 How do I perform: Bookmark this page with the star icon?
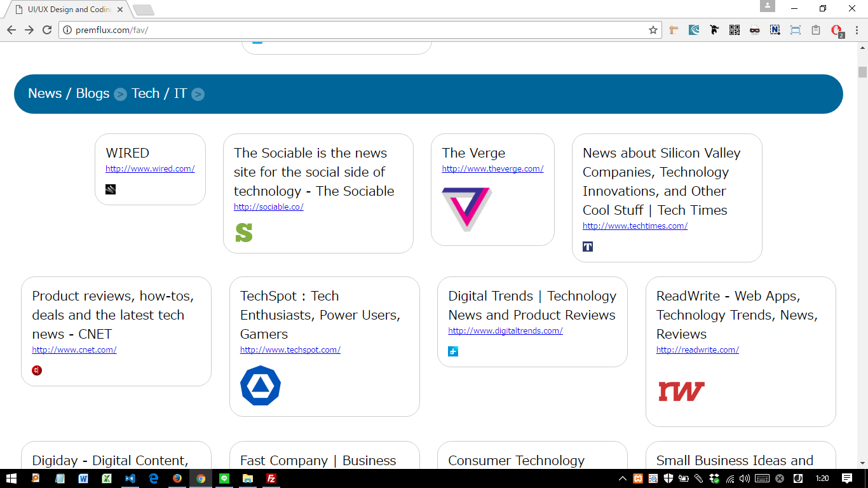coord(653,30)
